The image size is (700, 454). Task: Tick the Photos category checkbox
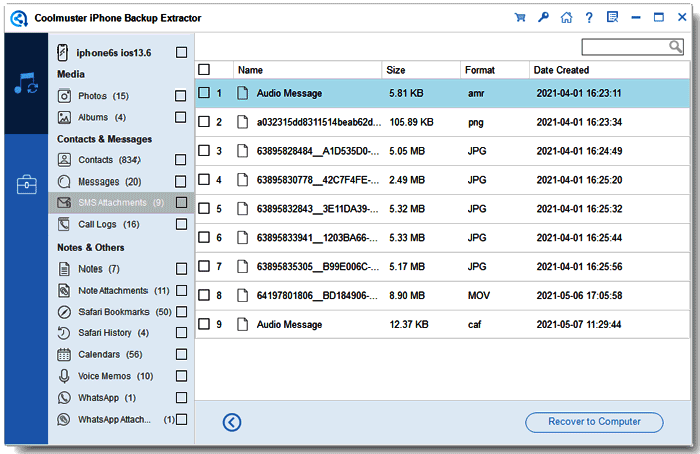(x=180, y=96)
